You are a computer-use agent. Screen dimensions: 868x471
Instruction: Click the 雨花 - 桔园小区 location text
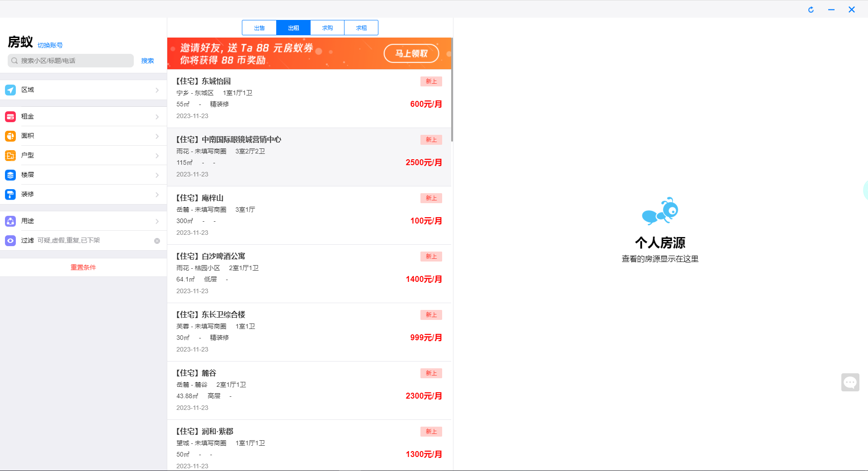tap(198, 268)
